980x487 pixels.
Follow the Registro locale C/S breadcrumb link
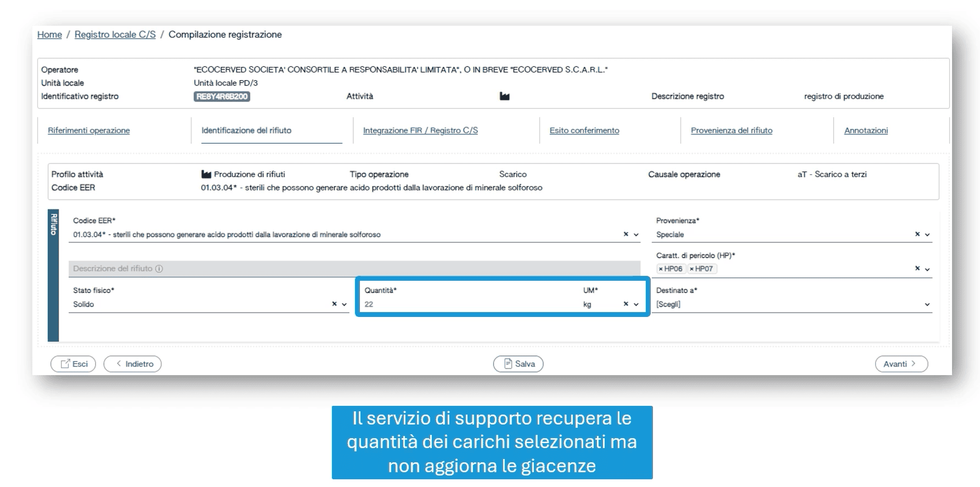pos(115,35)
